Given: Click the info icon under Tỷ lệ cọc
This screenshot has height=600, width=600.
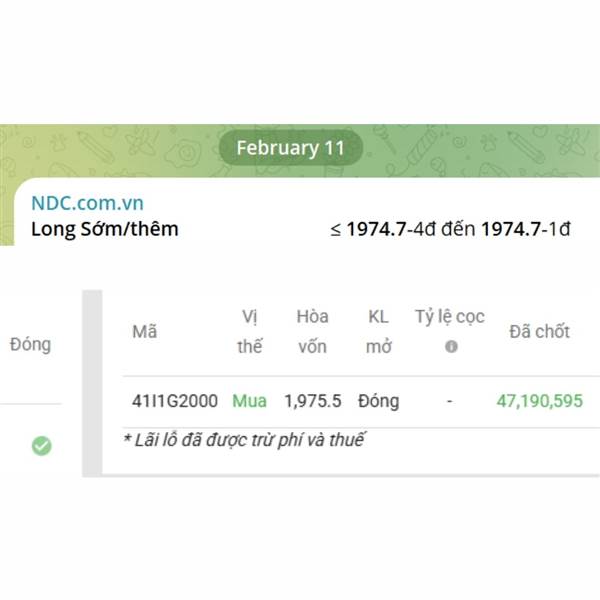Looking at the screenshot, I should point(451,346).
